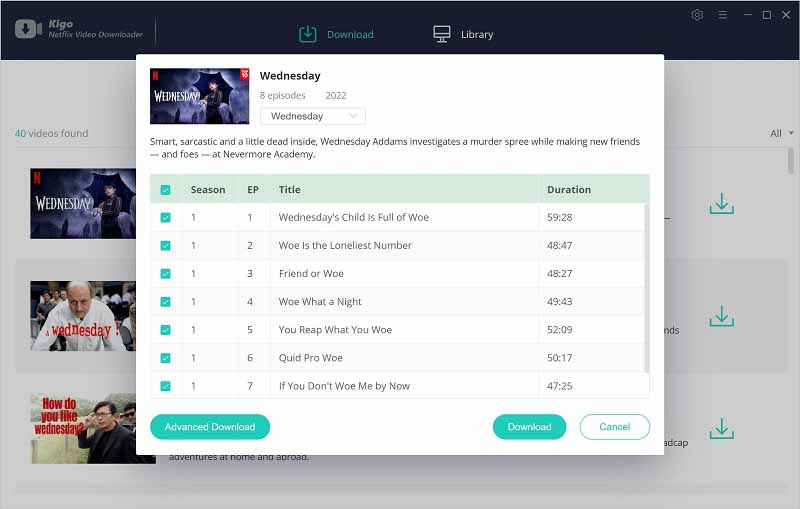Click the Cancel button
This screenshot has height=509, width=800.
[614, 427]
